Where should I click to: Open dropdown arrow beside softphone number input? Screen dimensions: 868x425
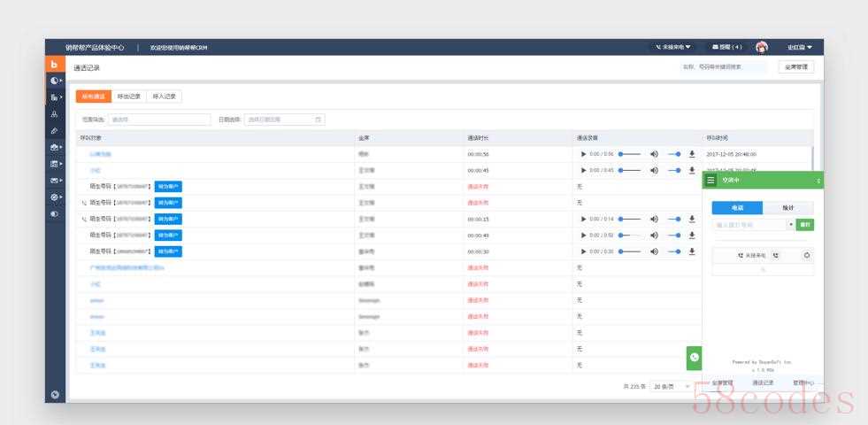tap(791, 225)
